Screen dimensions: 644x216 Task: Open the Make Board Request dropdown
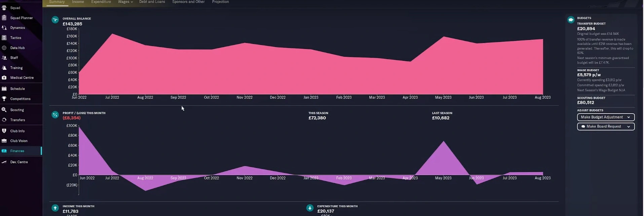pyautogui.click(x=605, y=127)
